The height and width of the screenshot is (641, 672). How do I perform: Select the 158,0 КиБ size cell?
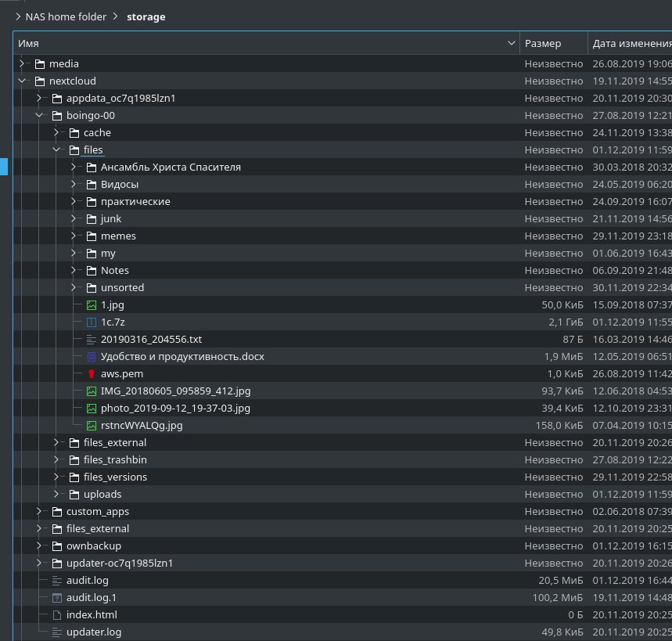(x=559, y=425)
